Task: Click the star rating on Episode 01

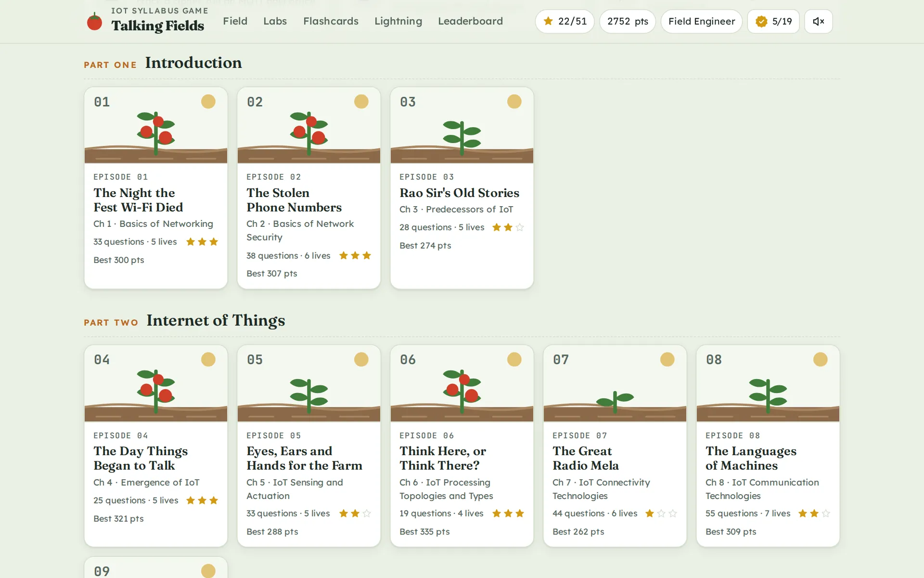Action: [x=202, y=242]
